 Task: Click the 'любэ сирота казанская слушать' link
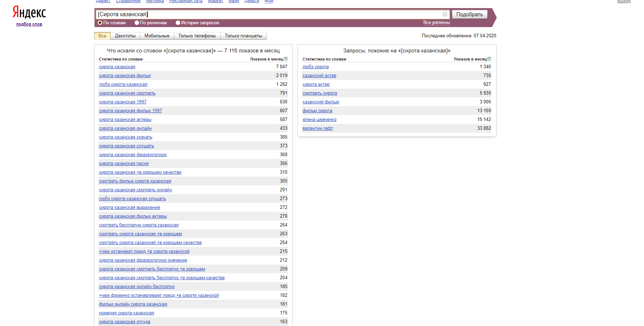click(x=132, y=199)
